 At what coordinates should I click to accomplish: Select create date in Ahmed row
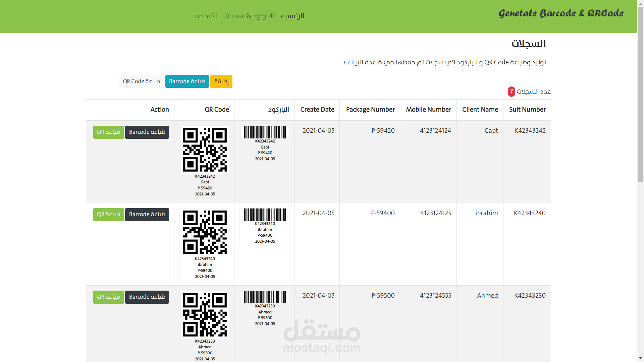[x=318, y=296]
